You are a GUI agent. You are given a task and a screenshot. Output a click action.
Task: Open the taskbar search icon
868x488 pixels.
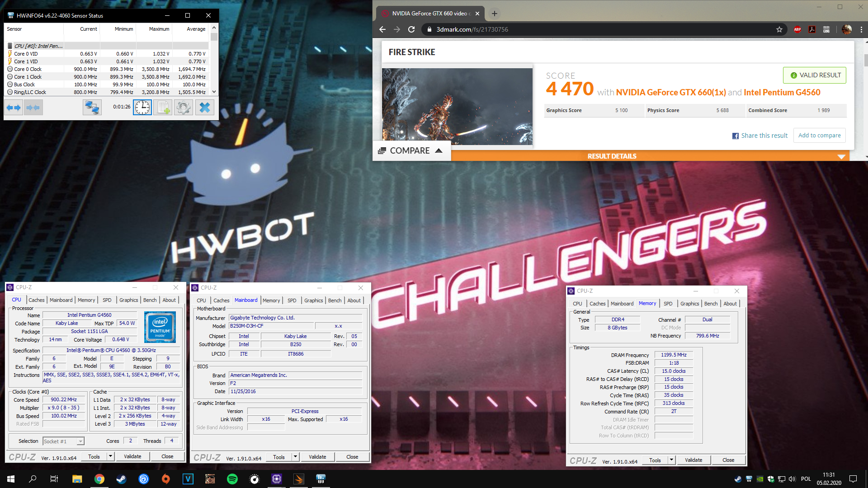33,479
